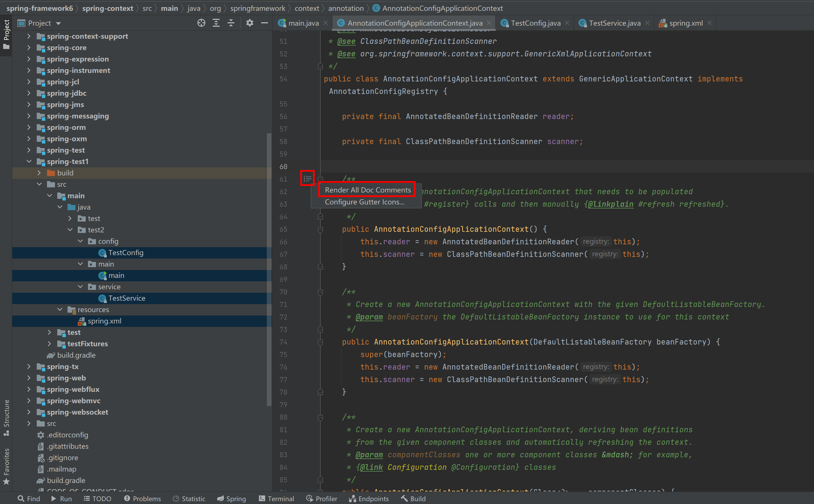Open Project panel settings gear
This screenshot has height=504, width=814.
coord(250,23)
